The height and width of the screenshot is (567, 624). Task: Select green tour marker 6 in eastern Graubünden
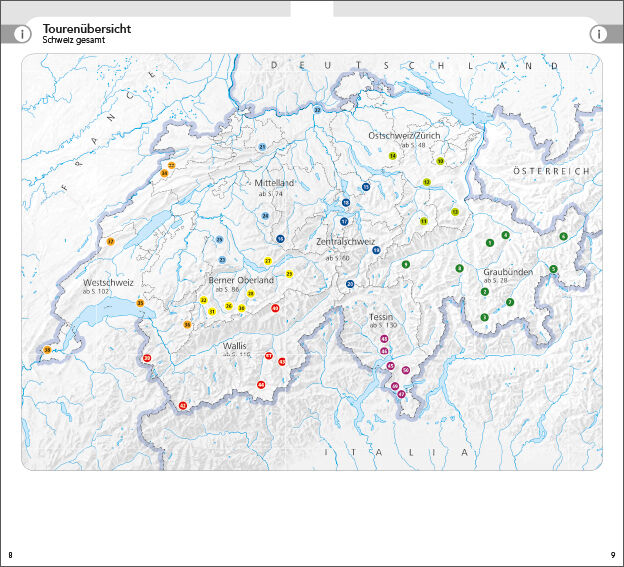click(563, 237)
